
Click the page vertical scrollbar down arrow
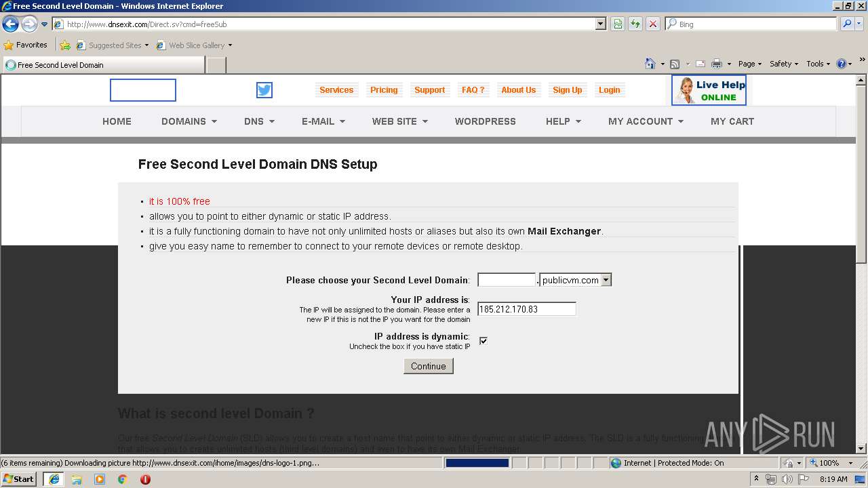[x=861, y=448]
